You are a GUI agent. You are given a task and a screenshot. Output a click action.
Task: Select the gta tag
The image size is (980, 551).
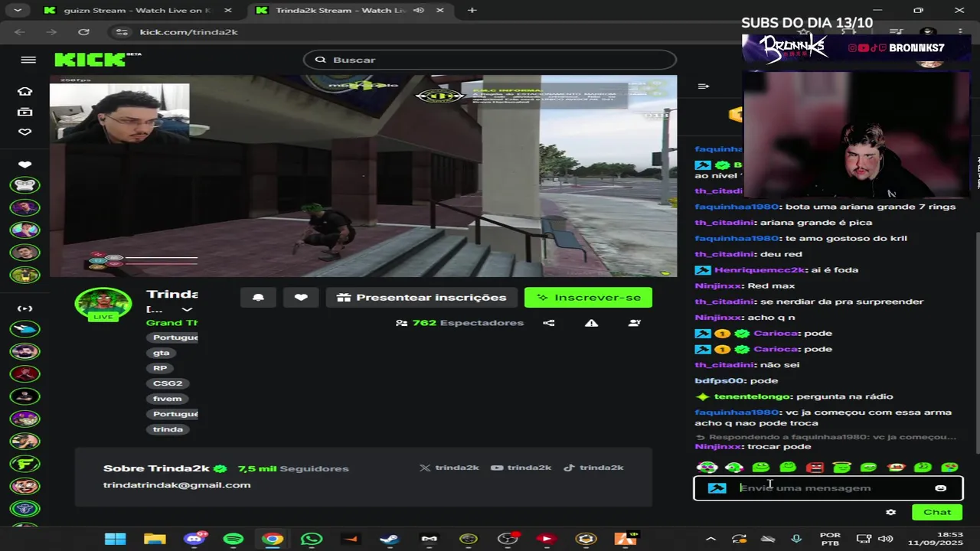click(162, 353)
